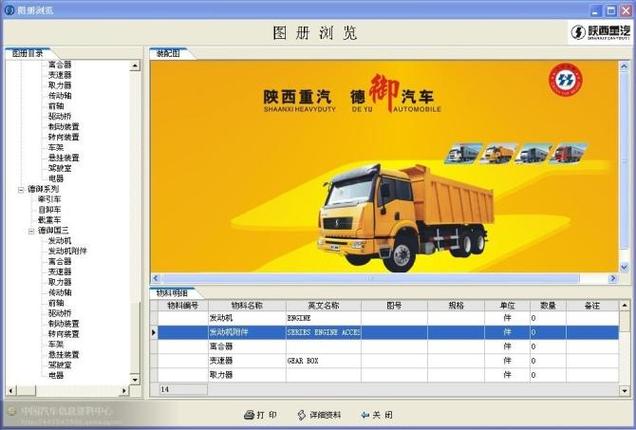Sort by 物料编号 column header

point(183,305)
